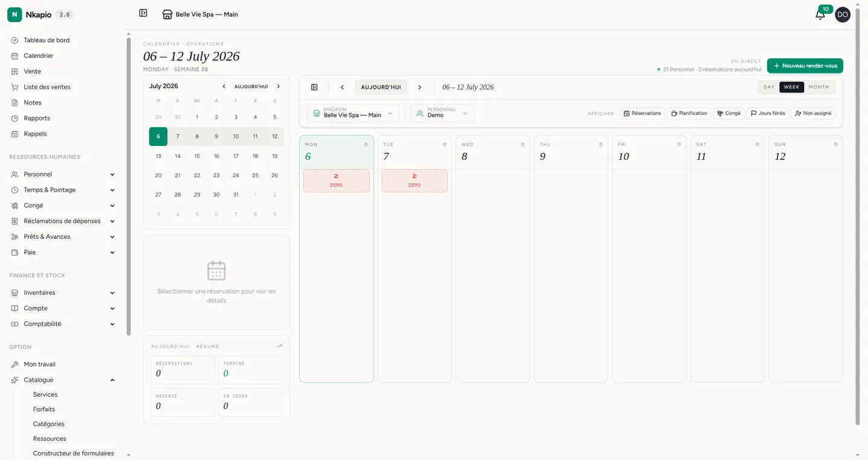Expand the Personnel sidebar section chevron
Image resolution: width=868 pixels, height=460 pixels.
(x=112, y=175)
